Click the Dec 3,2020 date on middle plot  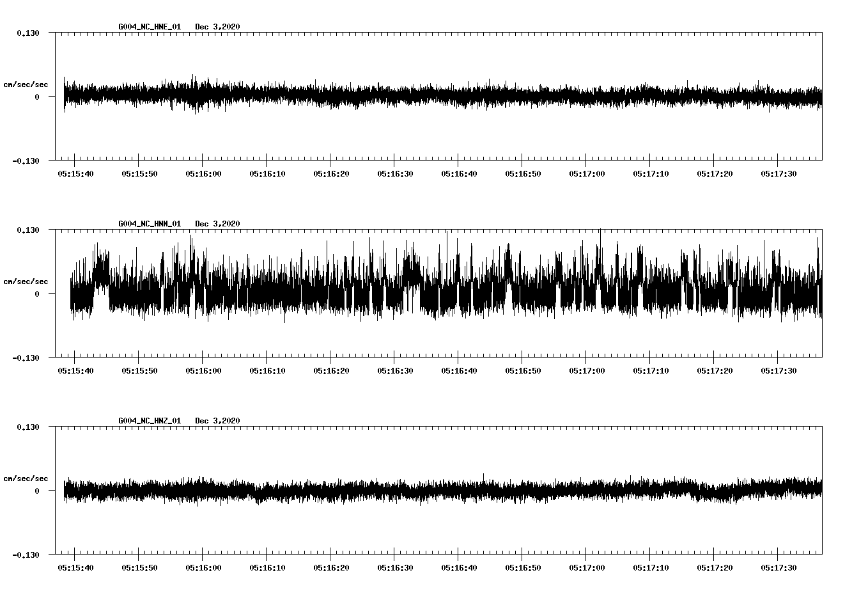tap(219, 224)
